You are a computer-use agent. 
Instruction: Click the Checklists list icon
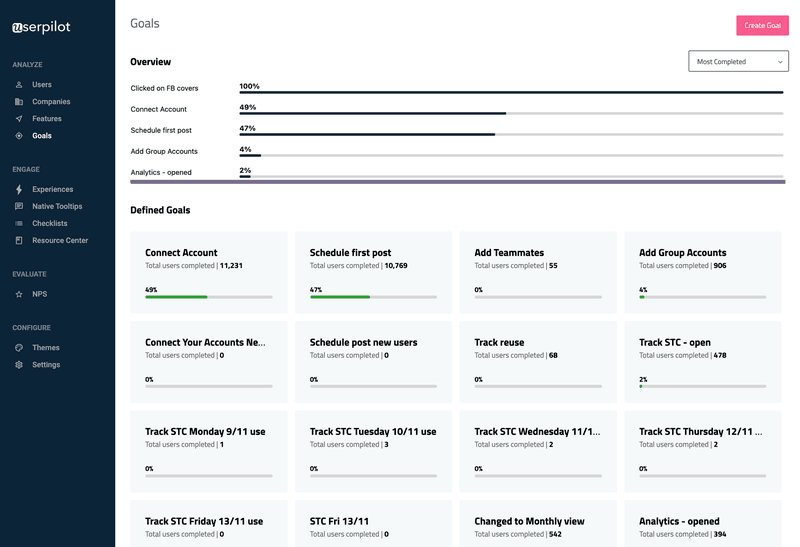tap(19, 223)
